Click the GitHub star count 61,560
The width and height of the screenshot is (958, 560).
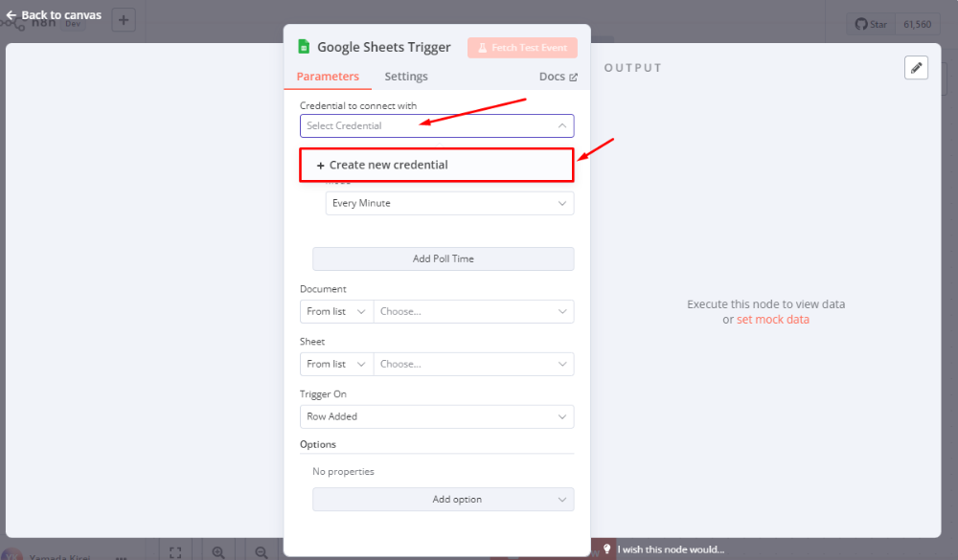tap(917, 25)
